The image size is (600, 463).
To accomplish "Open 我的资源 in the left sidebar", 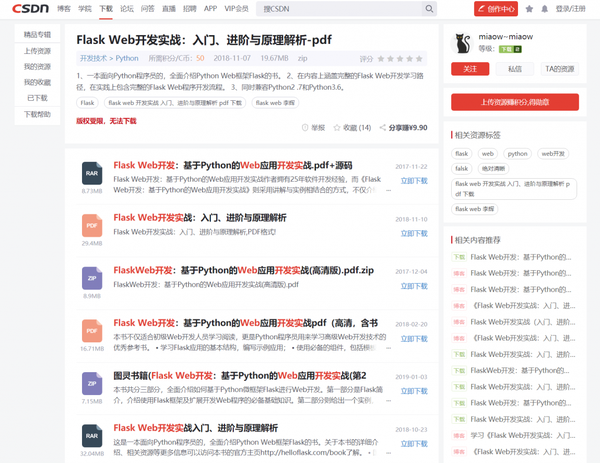I will [37, 67].
